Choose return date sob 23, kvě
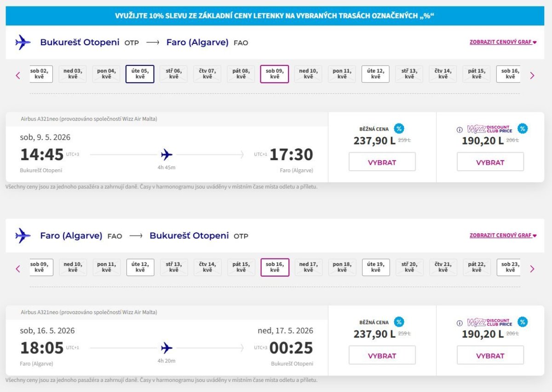552x392 pixels. tap(509, 267)
